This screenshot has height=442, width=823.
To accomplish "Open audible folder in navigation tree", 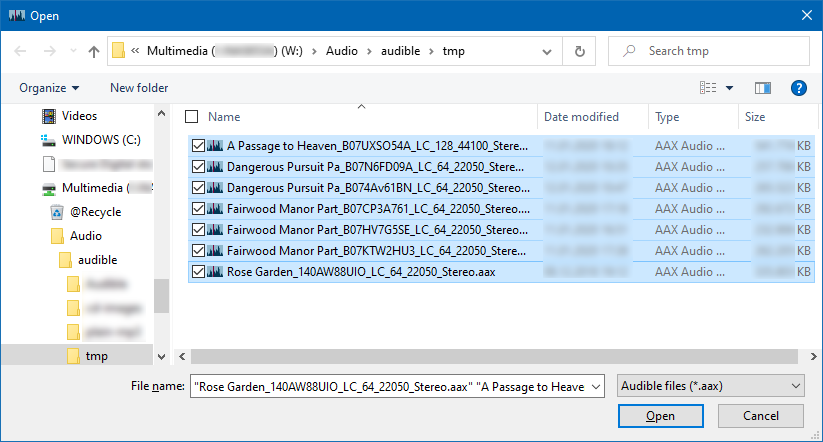I will pyautogui.click(x=98, y=260).
